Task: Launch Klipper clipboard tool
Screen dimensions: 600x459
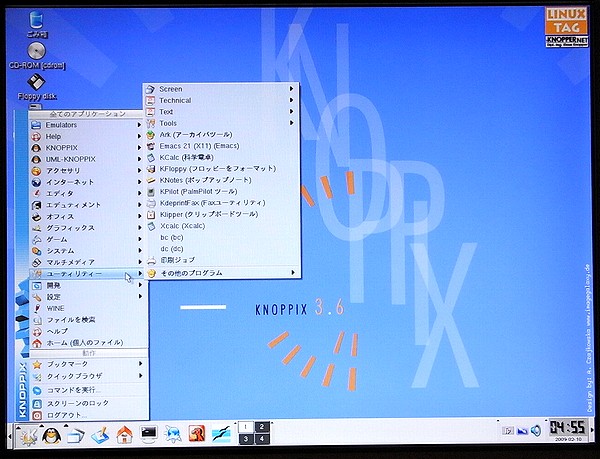Action: pos(221,214)
